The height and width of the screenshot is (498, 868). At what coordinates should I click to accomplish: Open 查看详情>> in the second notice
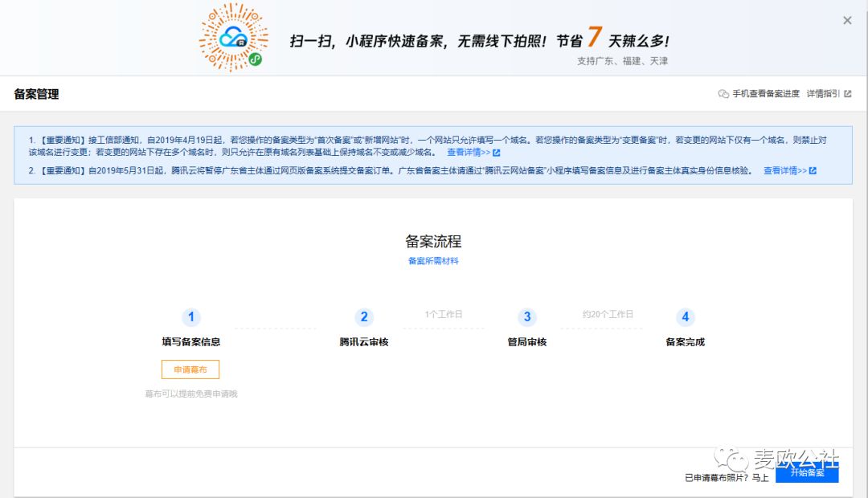784,171
